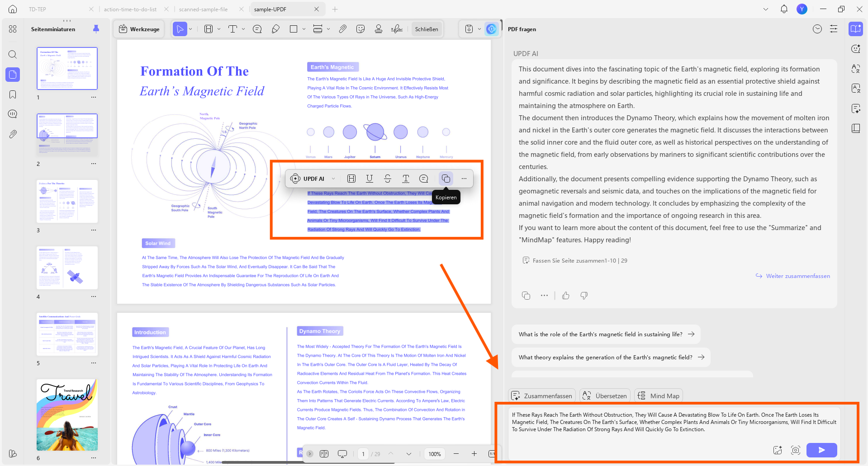868x466 pixels.
Task: Open the sticker tool
Action: click(360, 29)
